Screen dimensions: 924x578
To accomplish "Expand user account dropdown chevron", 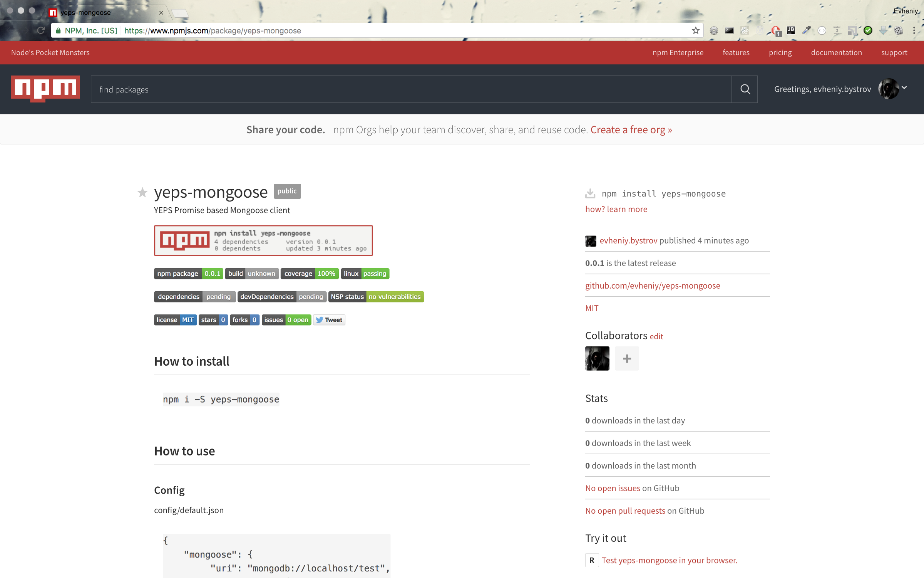I will coord(904,88).
